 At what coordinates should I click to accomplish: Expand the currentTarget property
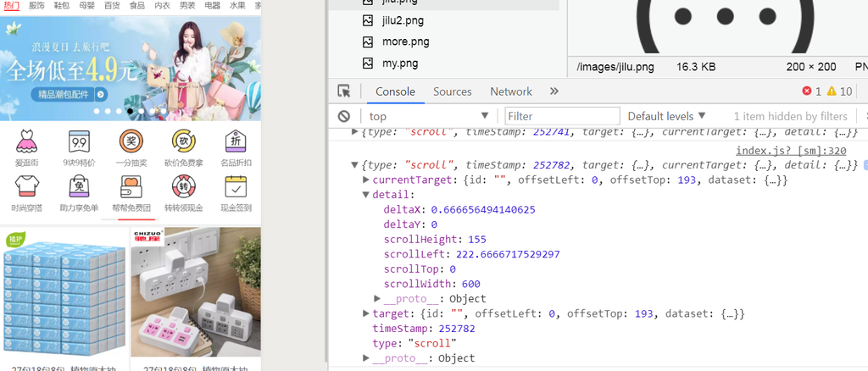[366, 180]
